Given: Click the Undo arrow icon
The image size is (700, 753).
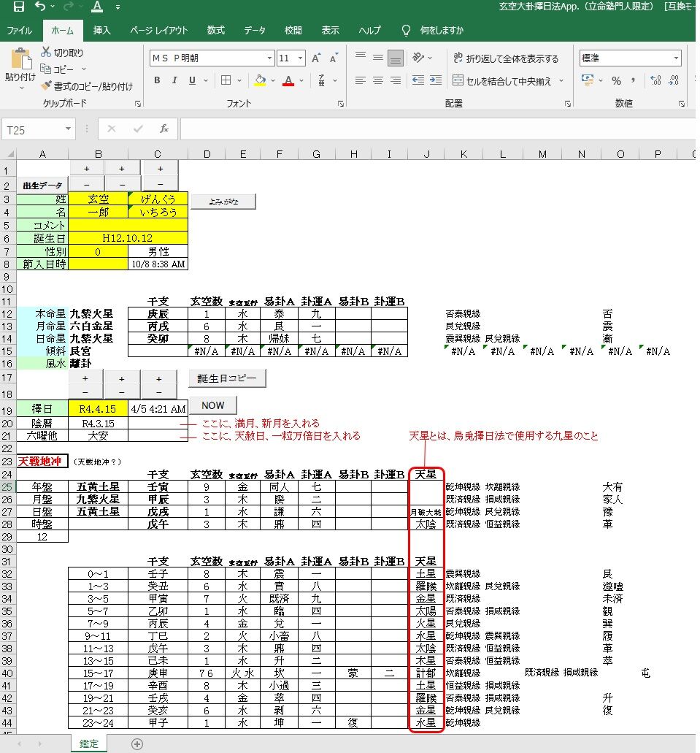Looking at the screenshot, I should (x=40, y=7).
